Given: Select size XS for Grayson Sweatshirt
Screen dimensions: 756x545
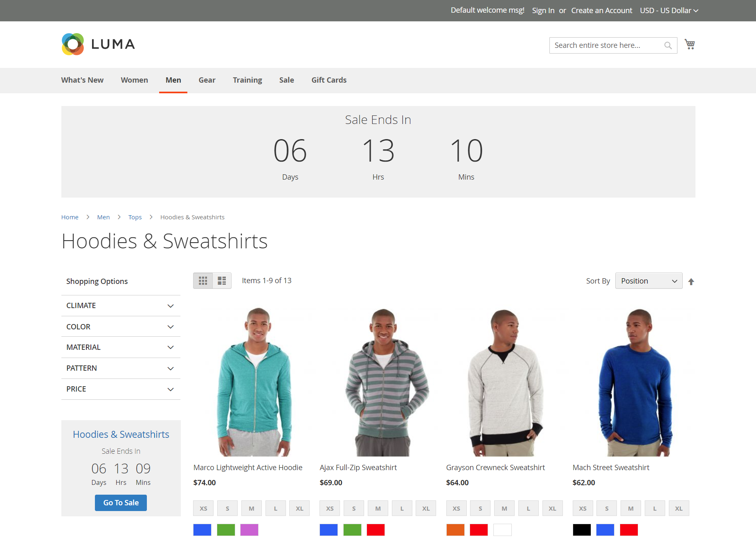Looking at the screenshot, I should click(x=456, y=509).
